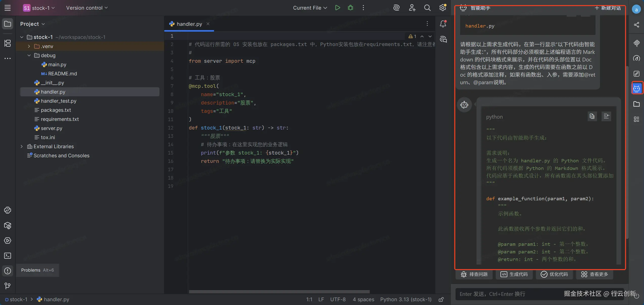
Task: Click the Debug bug icon
Action: click(350, 8)
